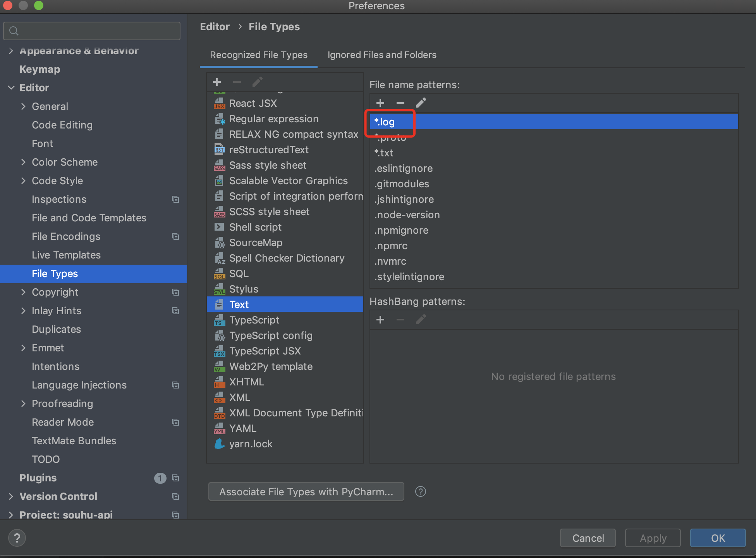The width and height of the screenshot is (756, 558).
Task: Edit the selected file name pattern
Action: (421, 103)
